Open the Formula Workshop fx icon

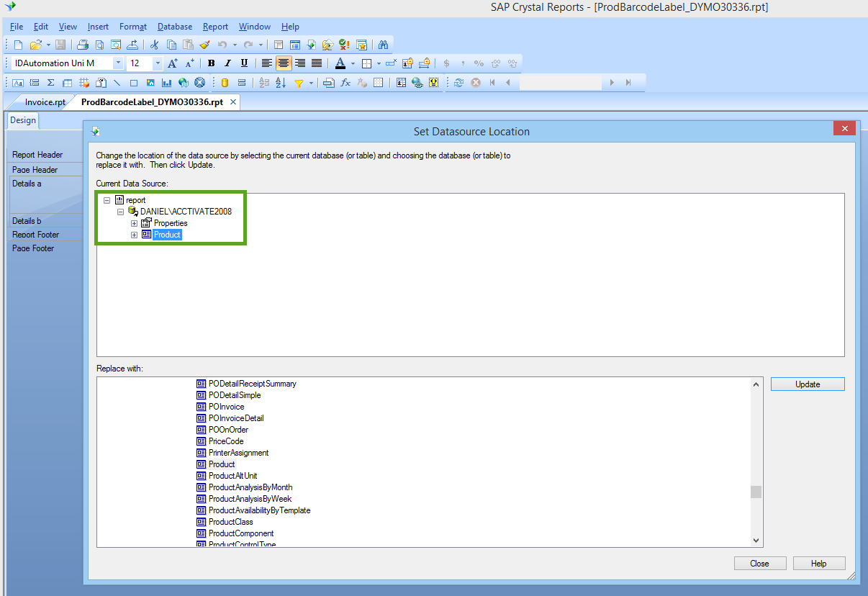pyautogui.click(x=345, y=83)
